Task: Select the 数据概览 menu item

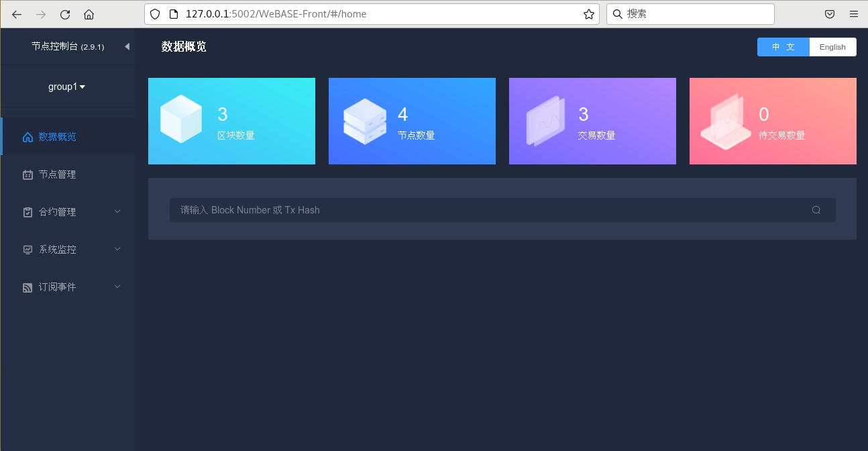Action: pos(57,137)
